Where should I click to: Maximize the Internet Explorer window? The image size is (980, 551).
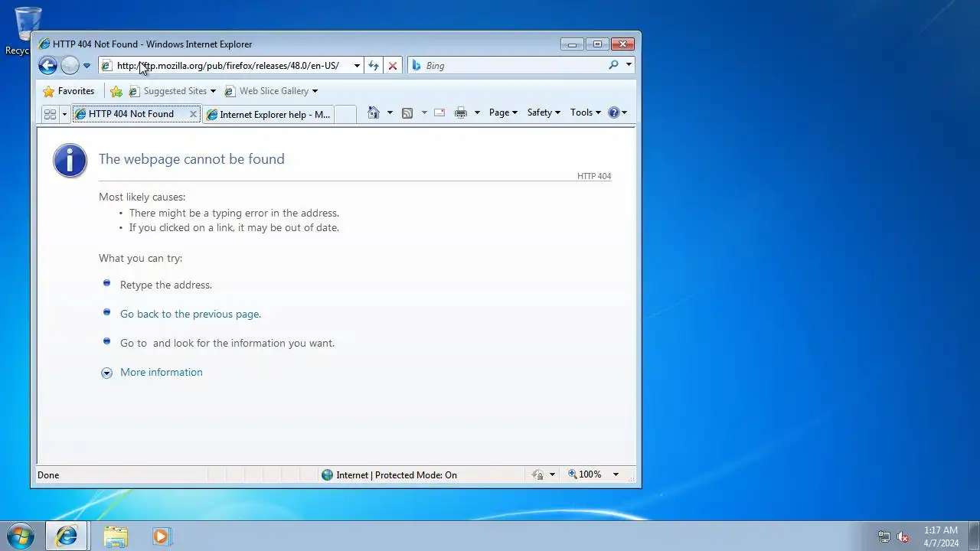coord(597,44)
